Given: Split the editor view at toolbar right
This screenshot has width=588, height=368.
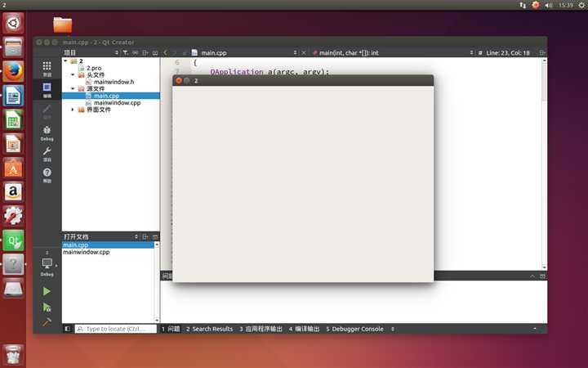Looking at the screenshot, I should coord(542,53).
